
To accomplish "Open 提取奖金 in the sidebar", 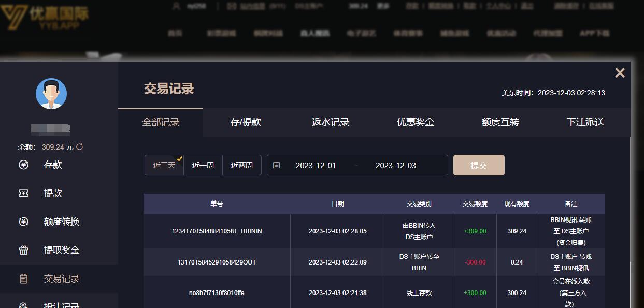I will tap(62, 250).
